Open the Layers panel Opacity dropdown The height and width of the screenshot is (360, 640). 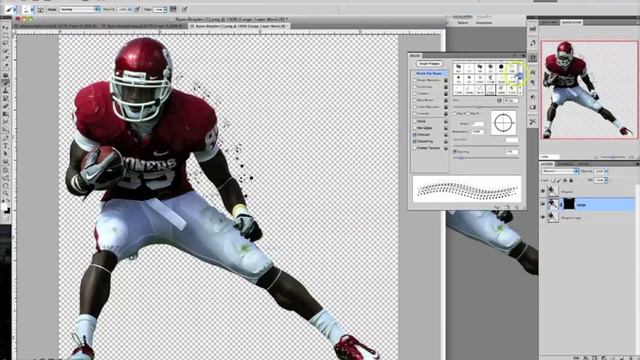point(606,171)
